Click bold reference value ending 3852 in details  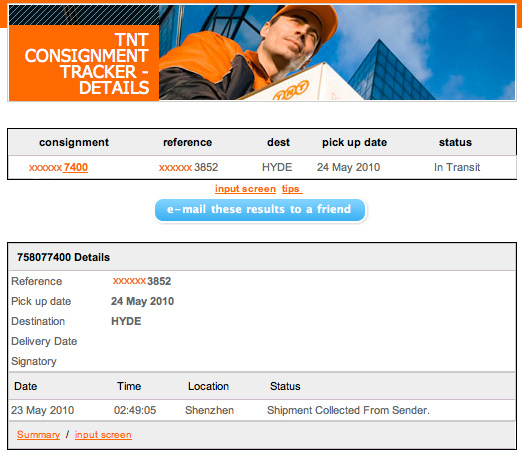[x=142, y=281]
